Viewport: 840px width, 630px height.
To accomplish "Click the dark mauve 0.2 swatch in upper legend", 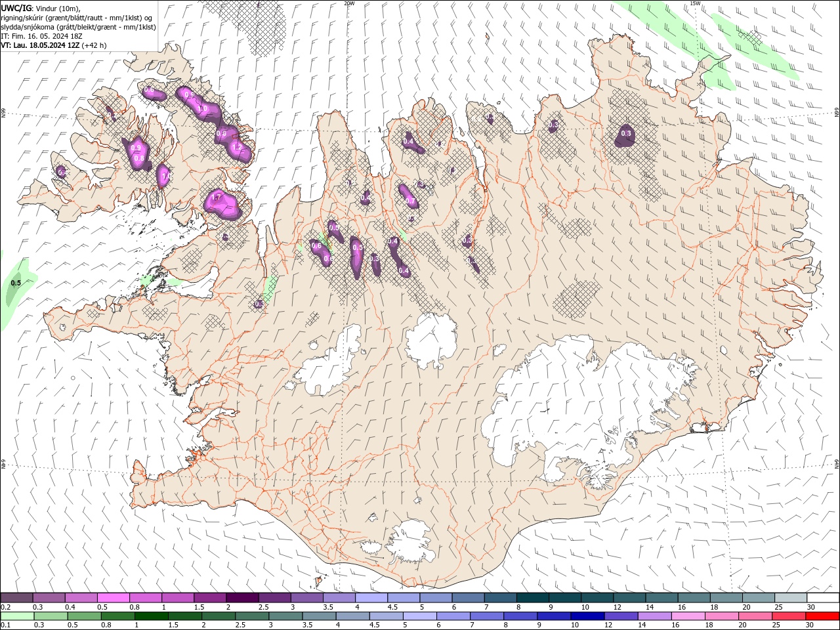I will pyautogui.click(x=16, y=597).
